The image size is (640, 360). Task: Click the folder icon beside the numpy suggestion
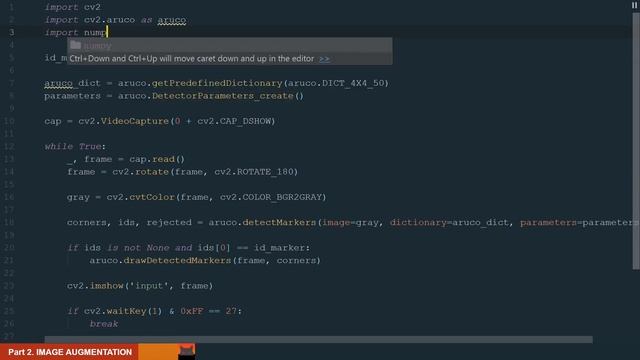[x=75, y=45]
